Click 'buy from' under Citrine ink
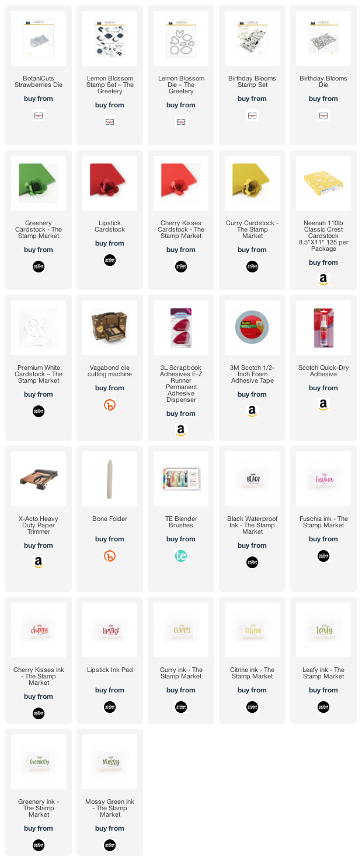This screenshot has width=362, height=868. [252, 690]
